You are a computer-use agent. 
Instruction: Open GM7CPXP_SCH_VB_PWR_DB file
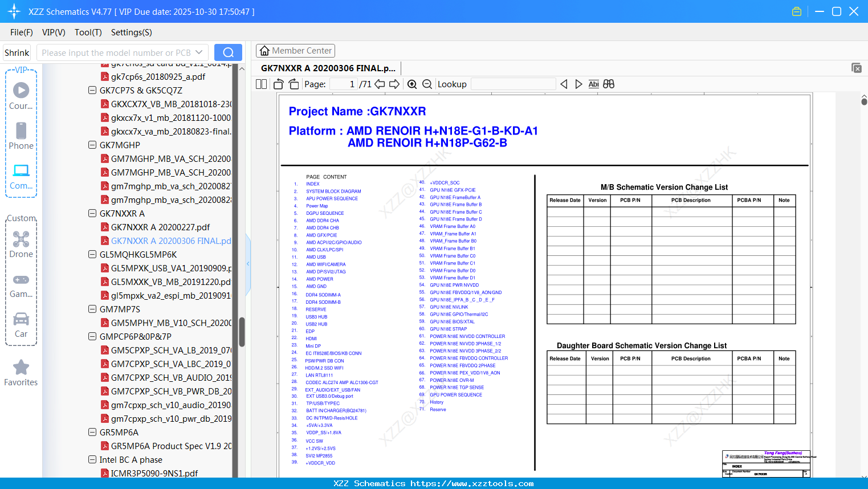[171, 391]
